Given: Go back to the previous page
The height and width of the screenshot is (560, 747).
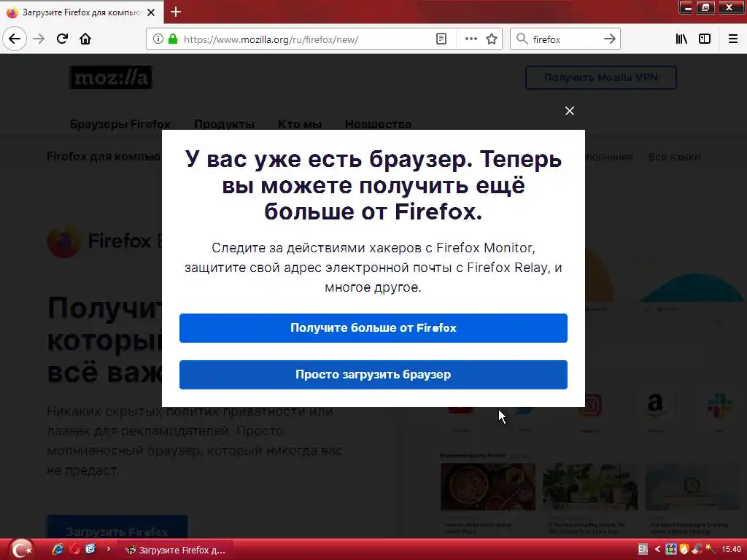Looking at the screenshot, I should pos(15,39).
